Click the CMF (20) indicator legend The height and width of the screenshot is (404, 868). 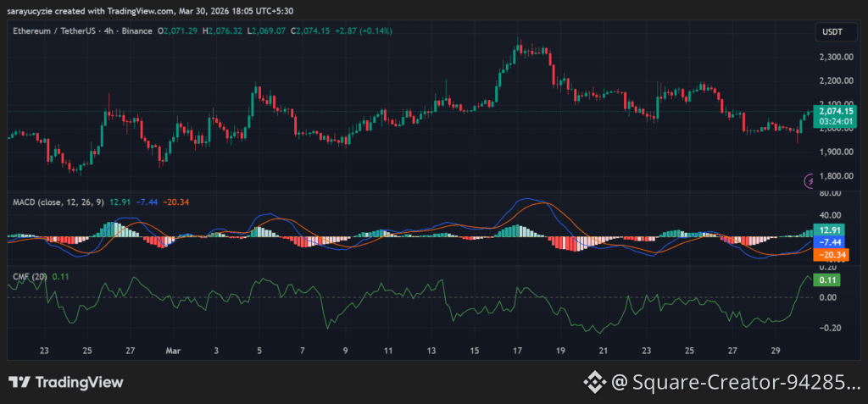(x=30, y=276)
